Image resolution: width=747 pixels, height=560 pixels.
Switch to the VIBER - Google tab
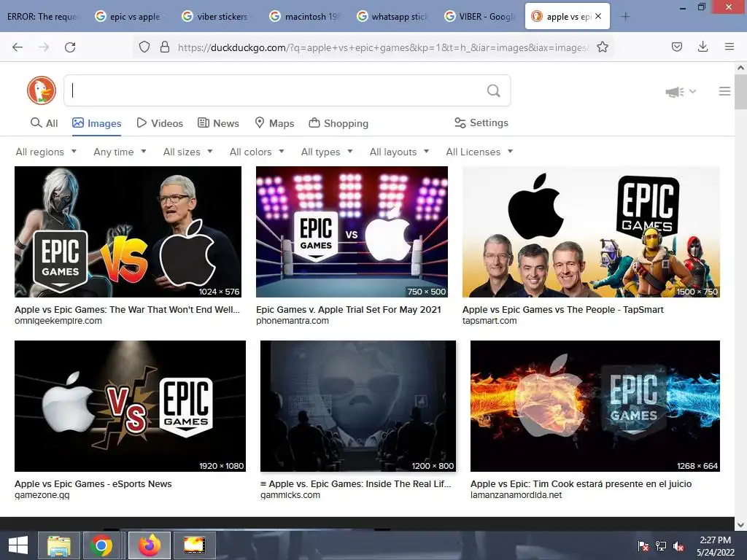[x=480, y=17]
